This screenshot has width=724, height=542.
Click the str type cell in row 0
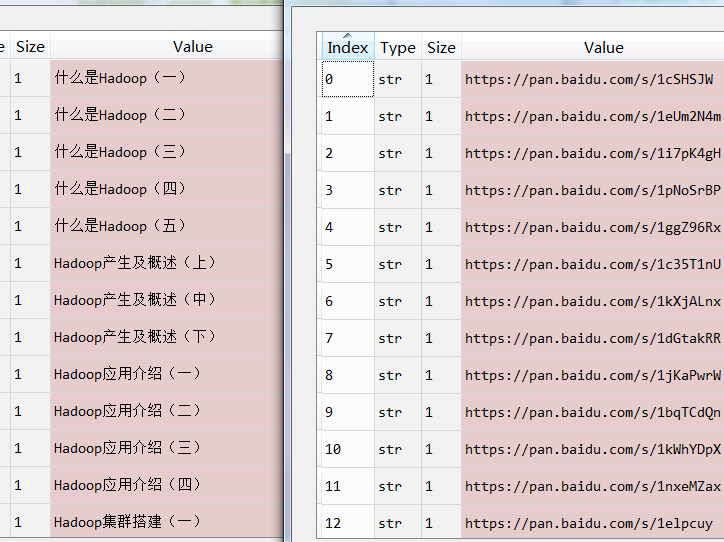pyautogui.click(x=398, y=79)
